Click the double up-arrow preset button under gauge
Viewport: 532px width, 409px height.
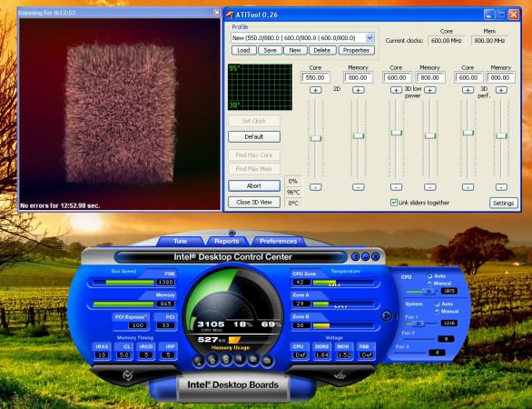[x=212, y=359]
